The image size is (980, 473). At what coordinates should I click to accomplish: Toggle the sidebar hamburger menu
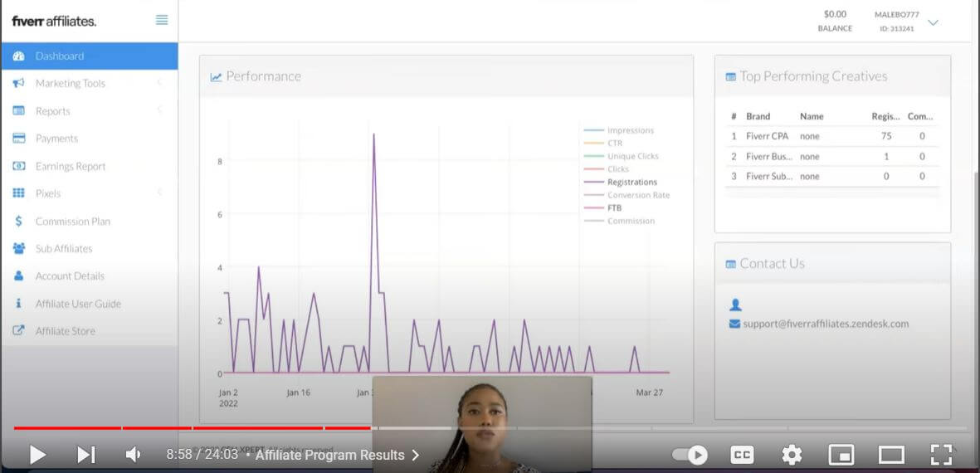(x=162, y=20)
